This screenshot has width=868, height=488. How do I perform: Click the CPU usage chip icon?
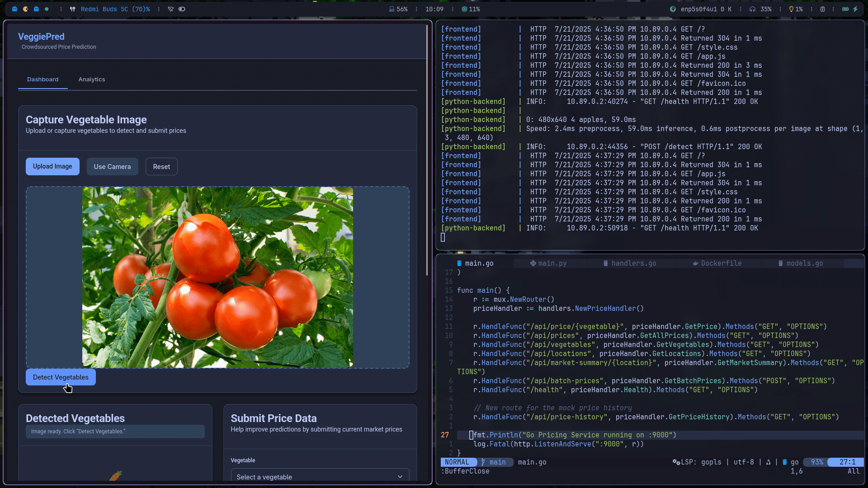point(464,9)
